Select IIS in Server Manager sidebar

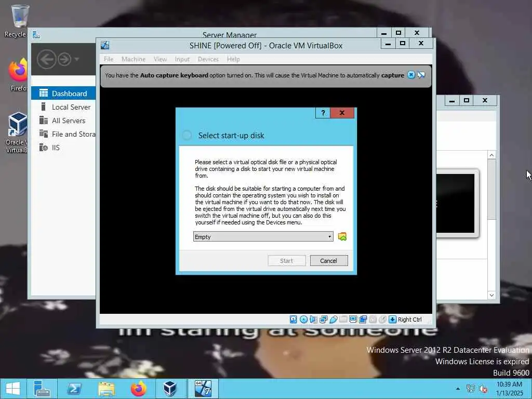[x=63, y=148]
